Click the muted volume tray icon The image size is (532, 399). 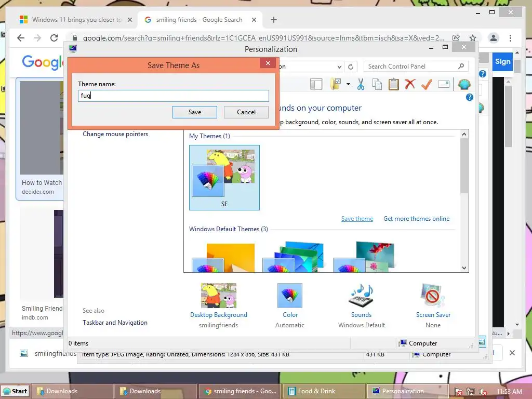[483, 392]
